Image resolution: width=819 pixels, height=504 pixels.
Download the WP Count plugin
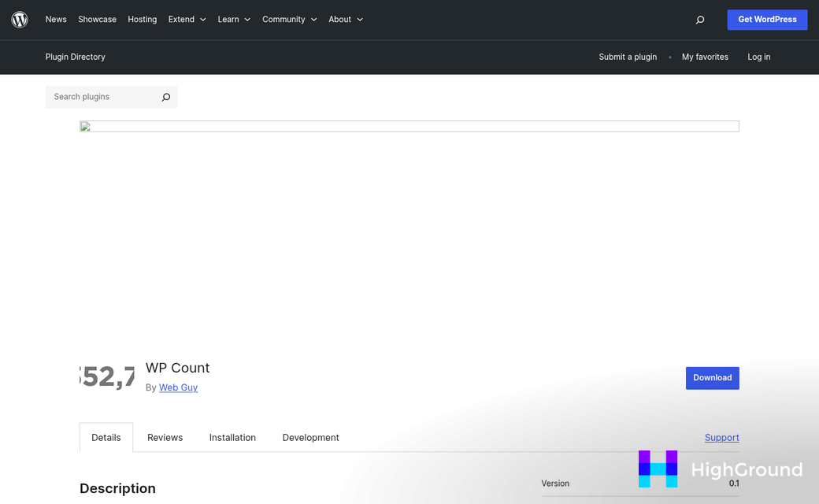pyautogui.click(x=712, y=378)
